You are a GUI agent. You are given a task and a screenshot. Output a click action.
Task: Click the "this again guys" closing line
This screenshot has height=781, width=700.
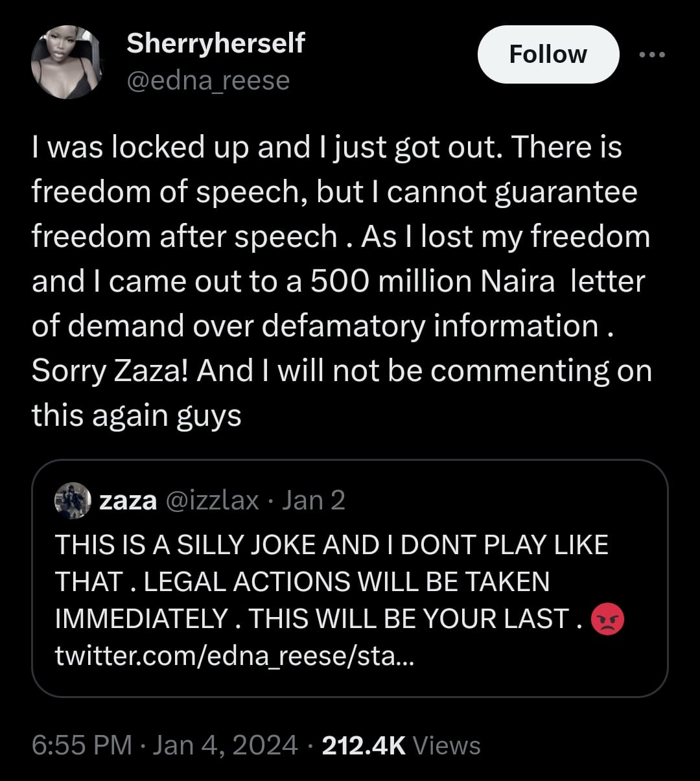[x=136, y=416]
